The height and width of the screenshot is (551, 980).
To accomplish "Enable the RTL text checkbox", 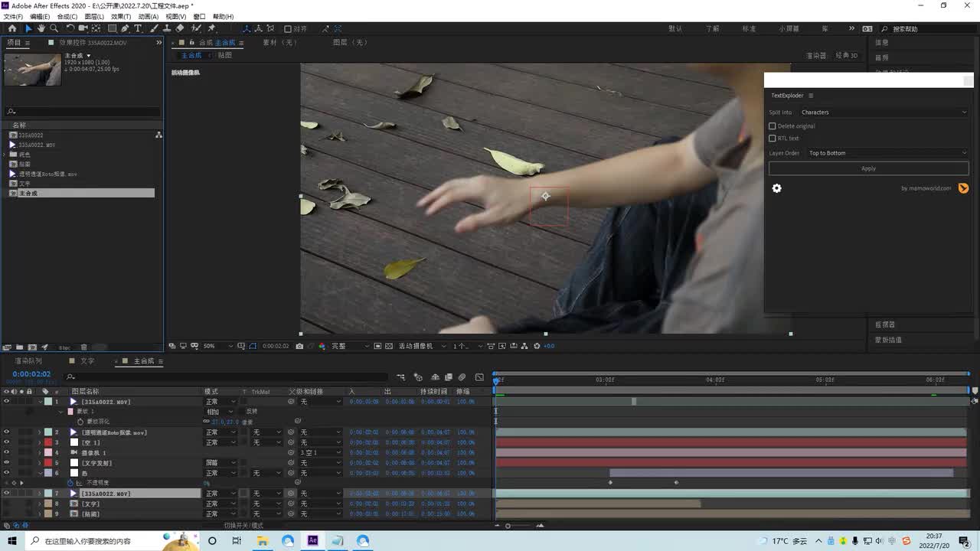I will [773, 139].
